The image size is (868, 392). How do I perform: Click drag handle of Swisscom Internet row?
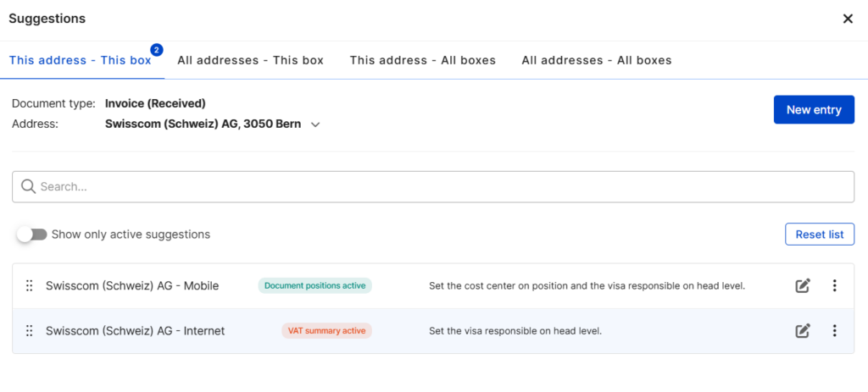pyautogui.click(x=30, y=331)
